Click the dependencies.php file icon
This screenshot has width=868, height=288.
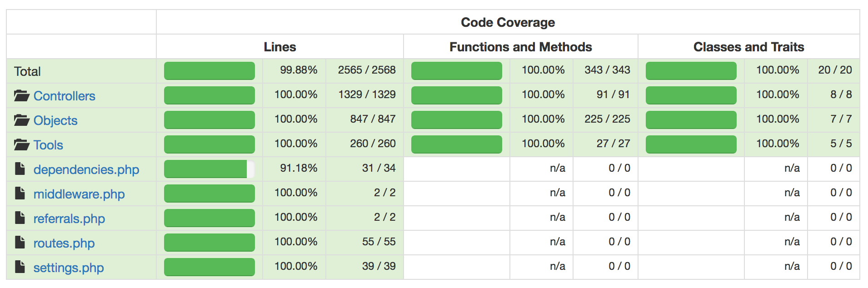20,169
